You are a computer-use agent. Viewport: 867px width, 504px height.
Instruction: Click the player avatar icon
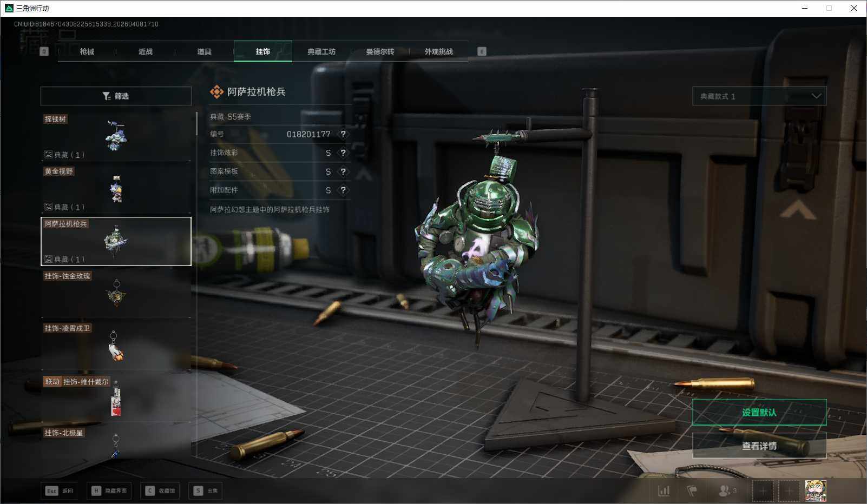[x=815, y=491]
